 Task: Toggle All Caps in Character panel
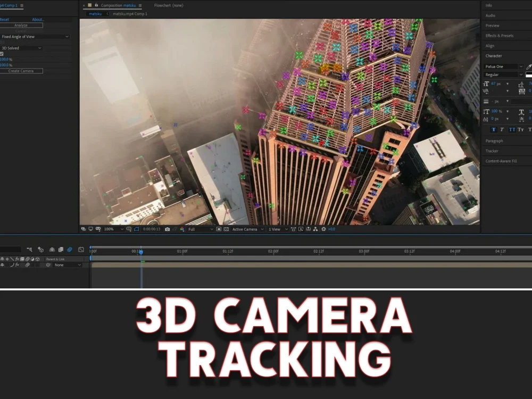click(512, 130)
